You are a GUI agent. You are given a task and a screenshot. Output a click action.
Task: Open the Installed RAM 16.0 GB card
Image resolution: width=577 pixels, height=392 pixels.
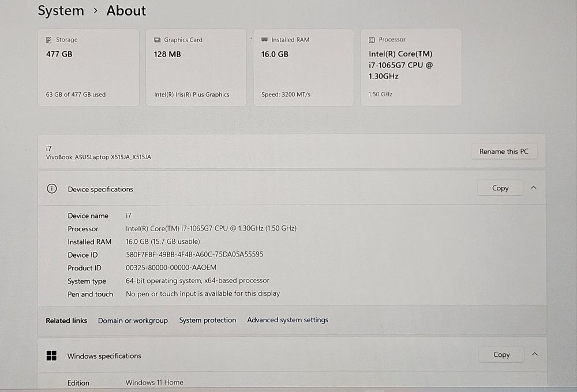[x=304, y=68]
